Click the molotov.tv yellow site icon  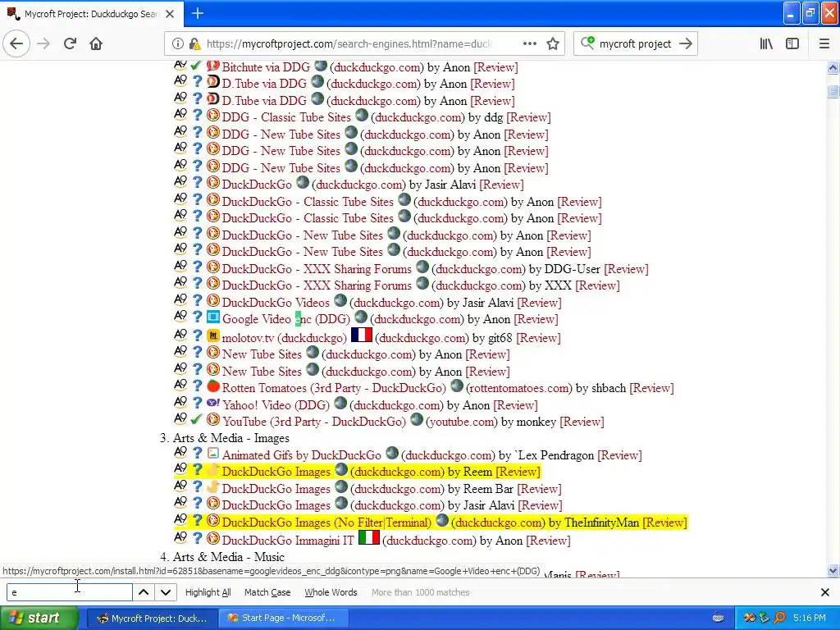[x=213, y=336]
